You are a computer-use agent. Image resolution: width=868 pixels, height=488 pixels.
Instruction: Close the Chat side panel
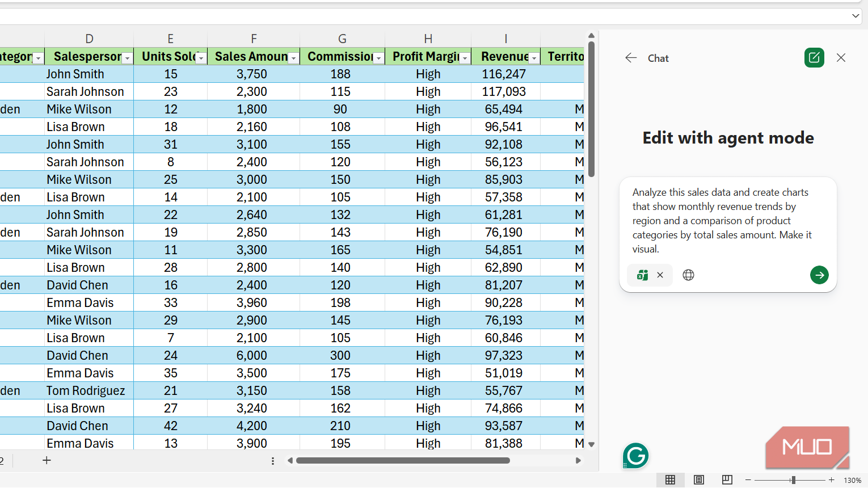(x=841, y=57)
